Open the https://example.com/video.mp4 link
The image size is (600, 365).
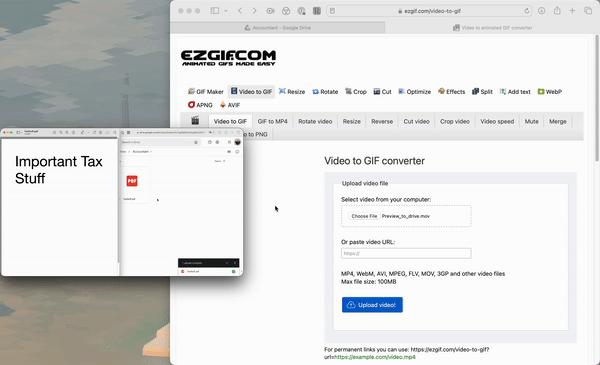[375, 357]
